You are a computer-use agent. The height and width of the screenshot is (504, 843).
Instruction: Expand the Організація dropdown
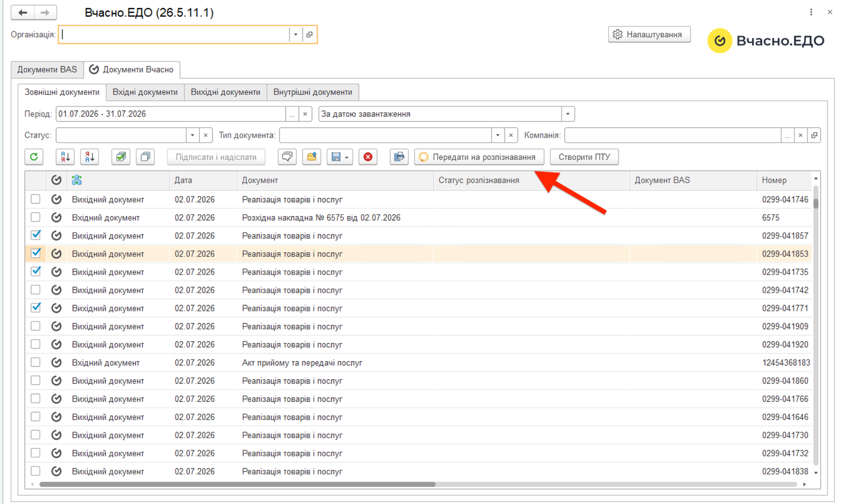click(x=296, y=35)
